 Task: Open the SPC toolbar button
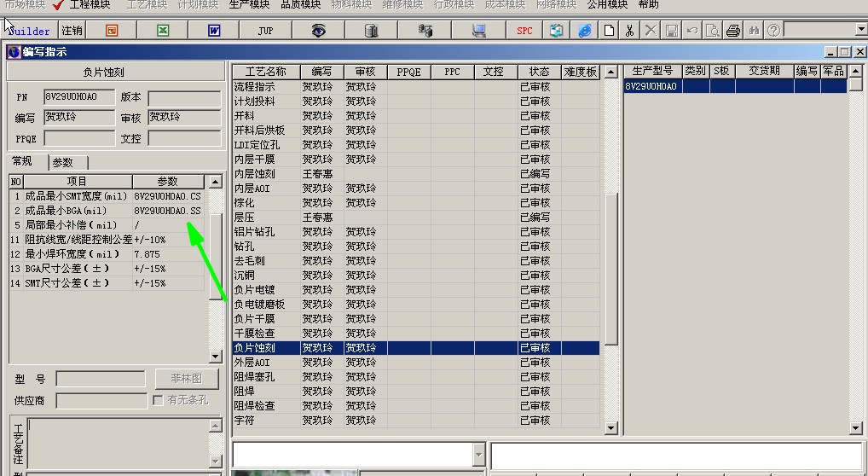click(524, 31)
